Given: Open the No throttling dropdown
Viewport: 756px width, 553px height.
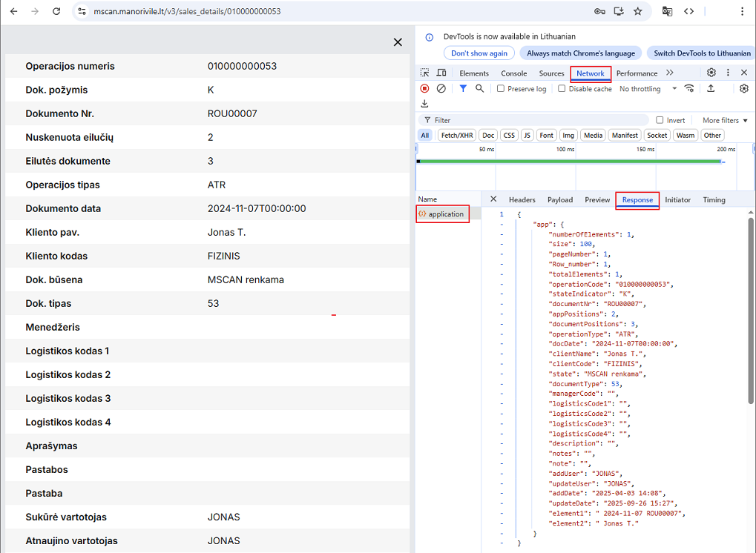Looking at the screenshot, I should [648, 89].
